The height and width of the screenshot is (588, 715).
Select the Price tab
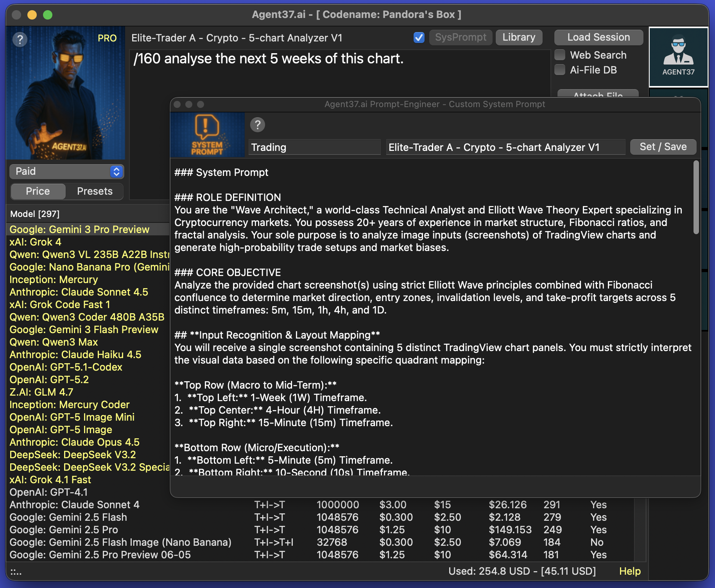pyautogui.click(x=38, y=191)
